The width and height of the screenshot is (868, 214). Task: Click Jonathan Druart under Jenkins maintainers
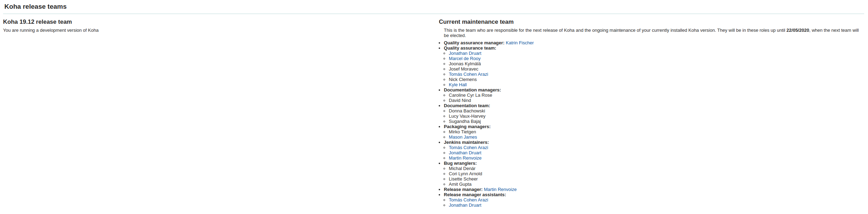pos(465,153)
